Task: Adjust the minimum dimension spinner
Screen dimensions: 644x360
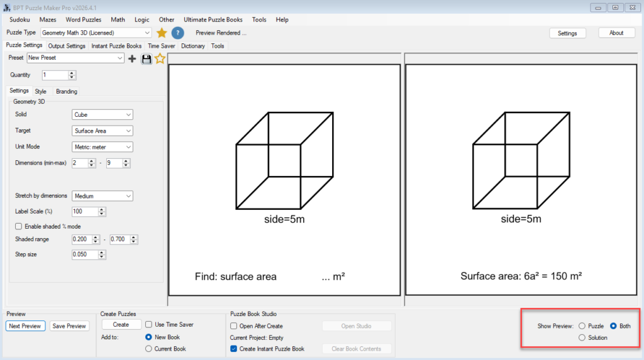Action: [x=92, y=163]
